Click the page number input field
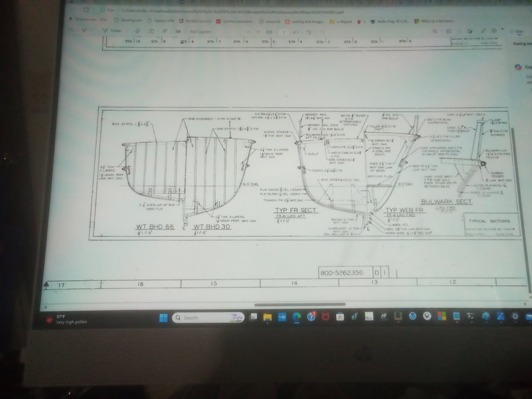This screenshot has height=399, width=532. (284, 32)
